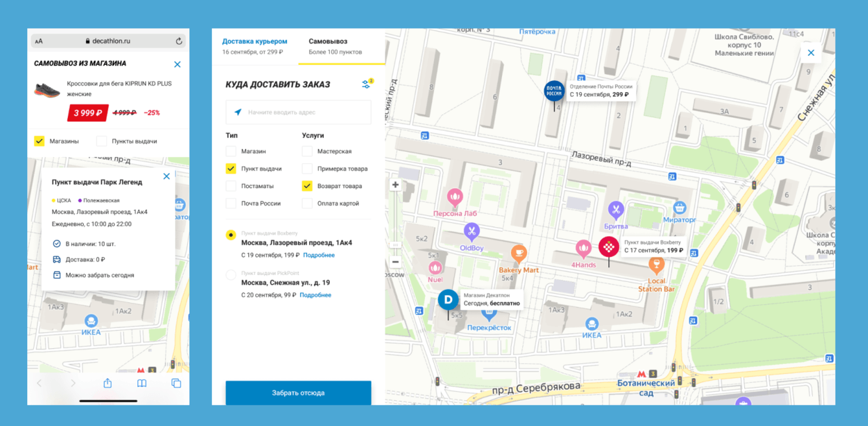
Task: Click the ИКЕА marker on mobile map
Action: pyautogui.click(x=91, y=320)
